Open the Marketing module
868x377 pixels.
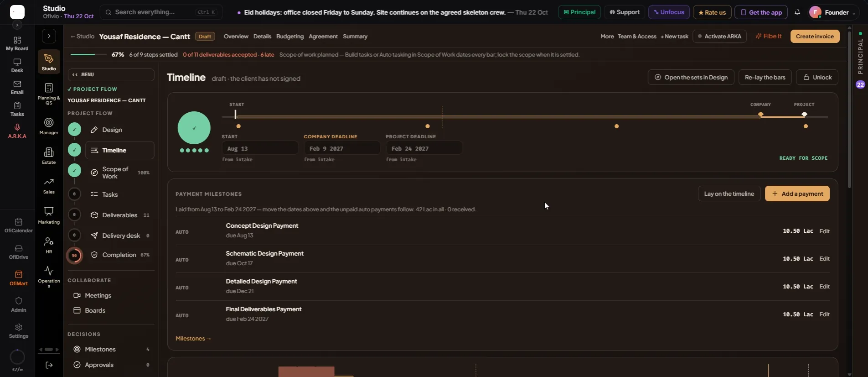click(x=49, y=215)
